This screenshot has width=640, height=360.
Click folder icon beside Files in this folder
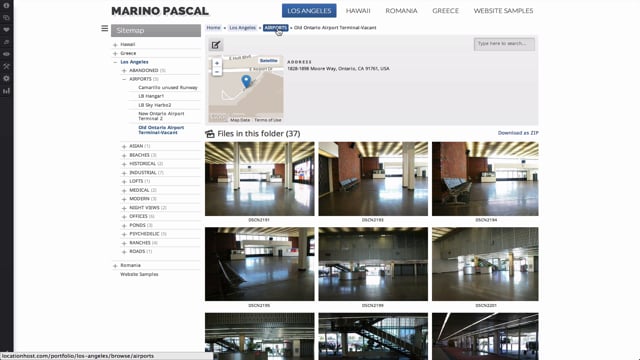click(x=210, y=133)
